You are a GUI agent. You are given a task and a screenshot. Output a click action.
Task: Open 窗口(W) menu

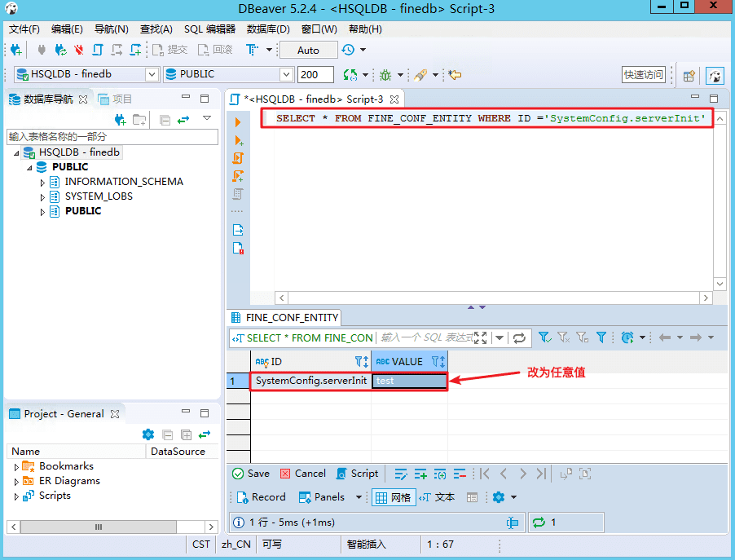[x=319, y=29]
